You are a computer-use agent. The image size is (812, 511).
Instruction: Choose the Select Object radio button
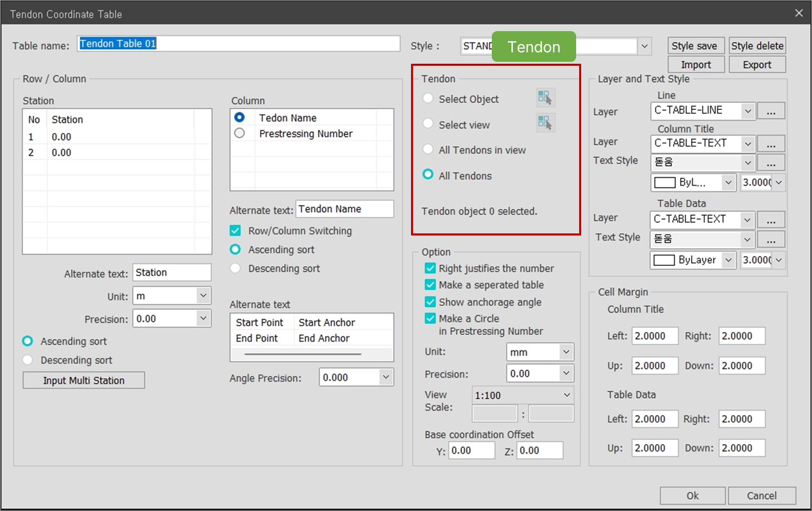428,98
